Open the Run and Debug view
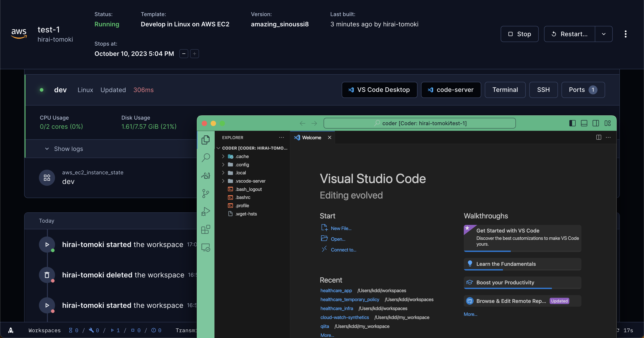Viewport: 644px width, 338px height. point(206,211)
